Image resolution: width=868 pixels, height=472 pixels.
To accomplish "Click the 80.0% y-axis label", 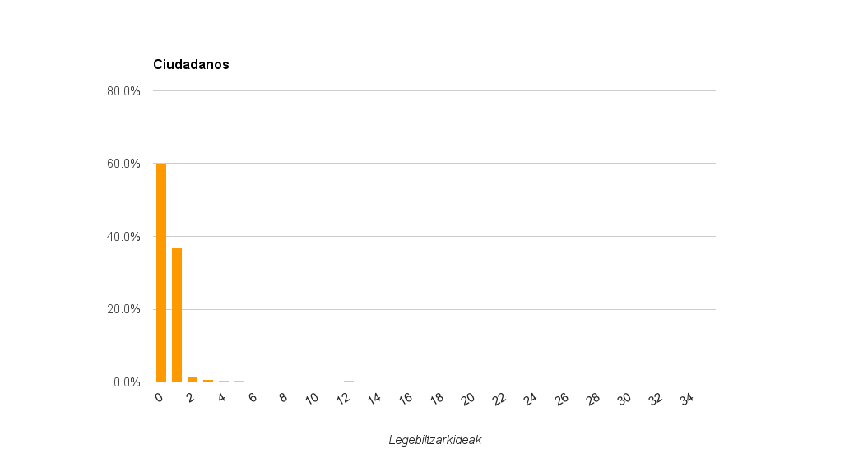I will pyautogui.click(x=124, y=91).
